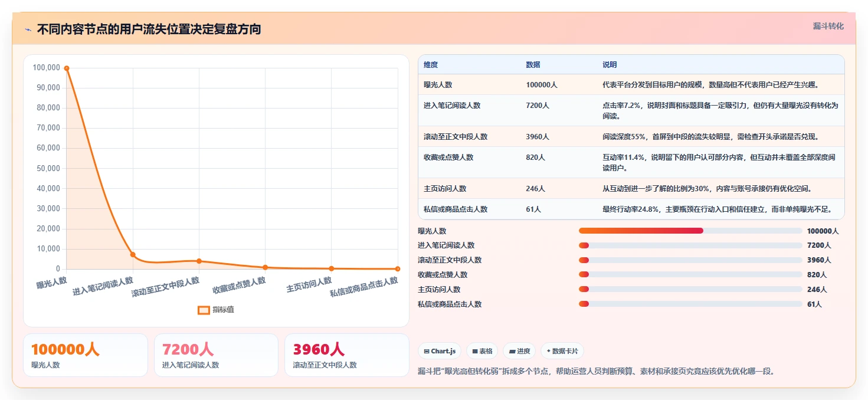Click the 私信或商品点击人数 progress bar

pyautogui.click(x=690, y=304)
